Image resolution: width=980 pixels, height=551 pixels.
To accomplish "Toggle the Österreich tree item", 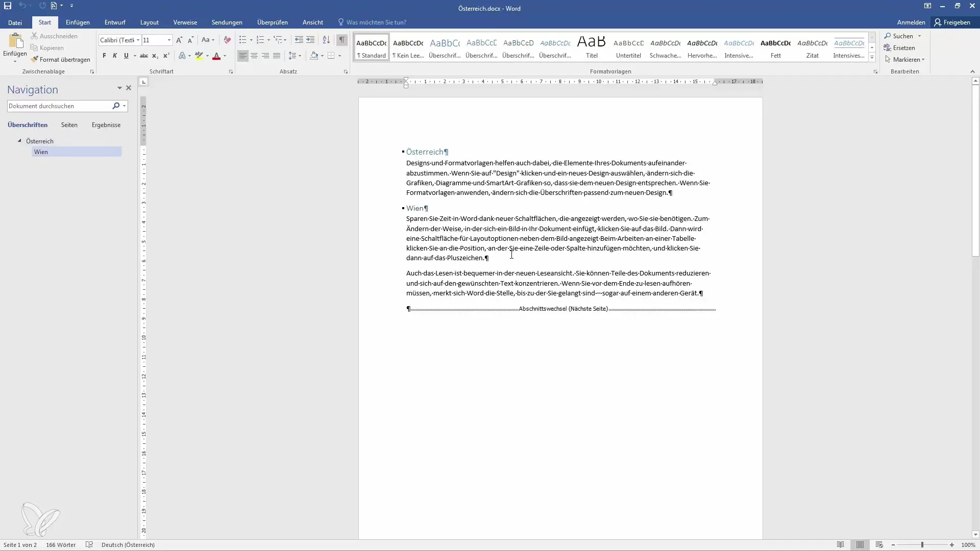I will (x=18, y=141).
